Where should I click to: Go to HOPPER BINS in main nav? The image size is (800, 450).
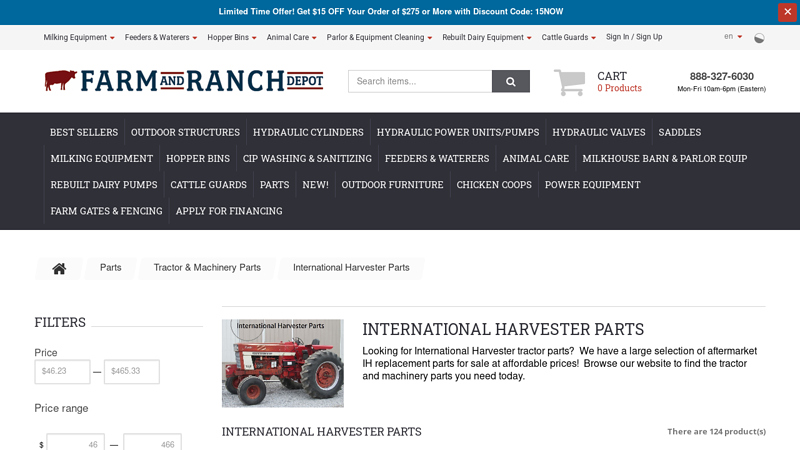pos(198,159)
